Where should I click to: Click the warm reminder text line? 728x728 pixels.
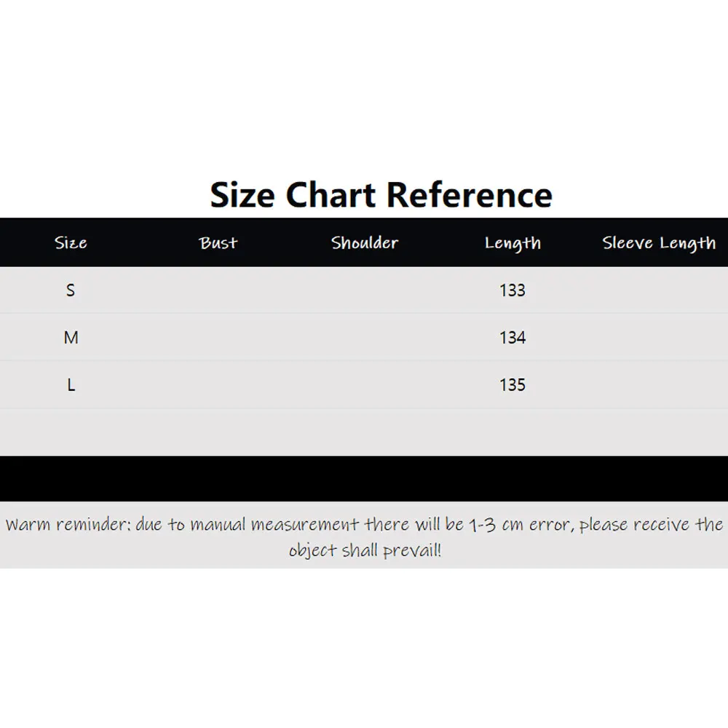tap(364, 524)
